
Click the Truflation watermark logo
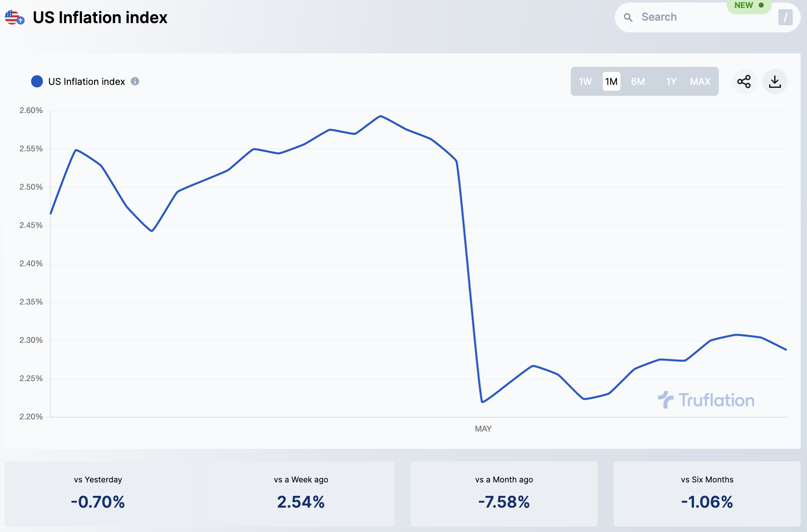[706, 400]
